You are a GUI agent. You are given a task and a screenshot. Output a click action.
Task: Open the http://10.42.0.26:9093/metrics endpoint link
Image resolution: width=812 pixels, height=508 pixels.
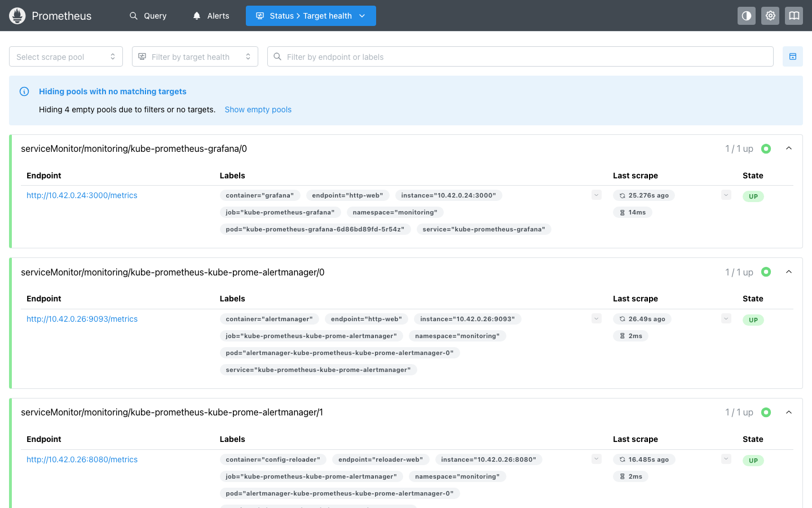(82, 319)
